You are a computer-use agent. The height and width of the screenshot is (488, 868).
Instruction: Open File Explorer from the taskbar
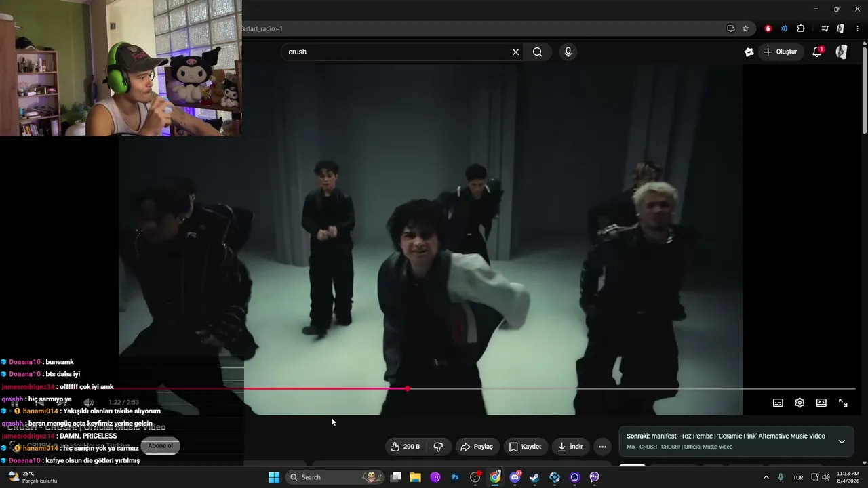415,477
